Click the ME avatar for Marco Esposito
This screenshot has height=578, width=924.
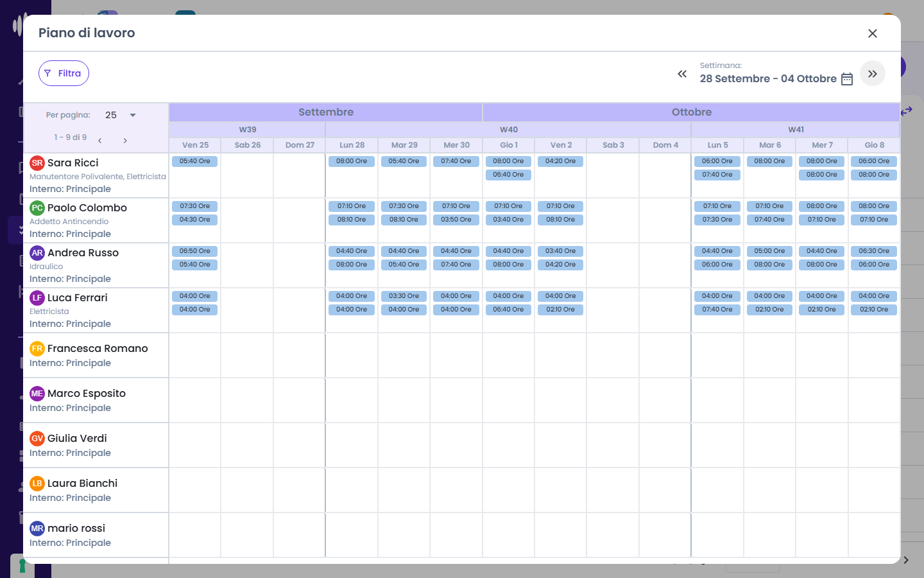tap(37, 393)
